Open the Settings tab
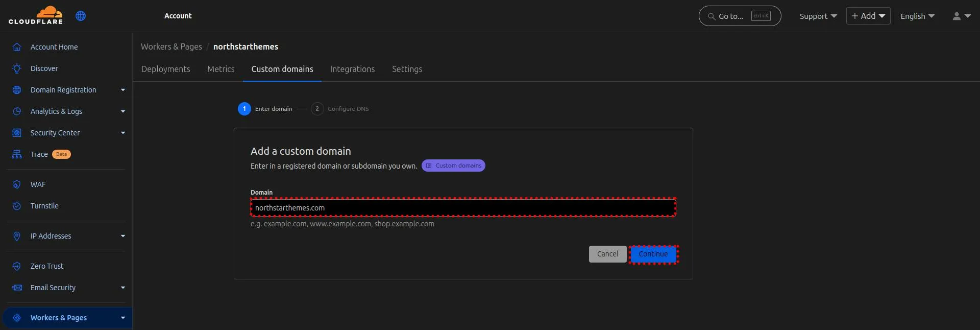 pyautogui.click(x=407, y=69)
